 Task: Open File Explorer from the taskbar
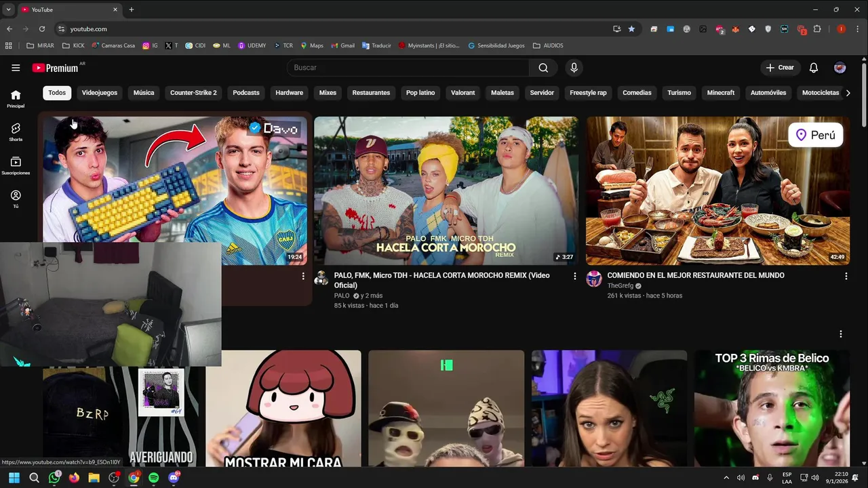94,478
